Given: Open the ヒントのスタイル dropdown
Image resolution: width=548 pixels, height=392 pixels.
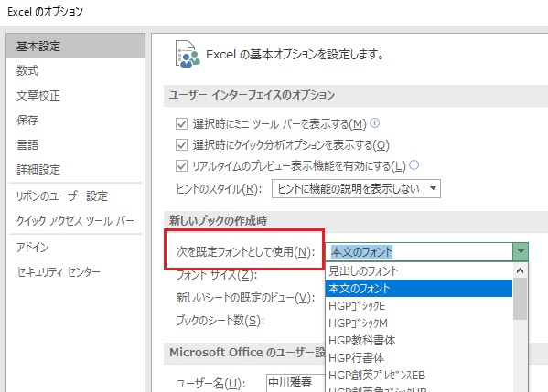Looking at the screenshot, I should tap(356, 189).
